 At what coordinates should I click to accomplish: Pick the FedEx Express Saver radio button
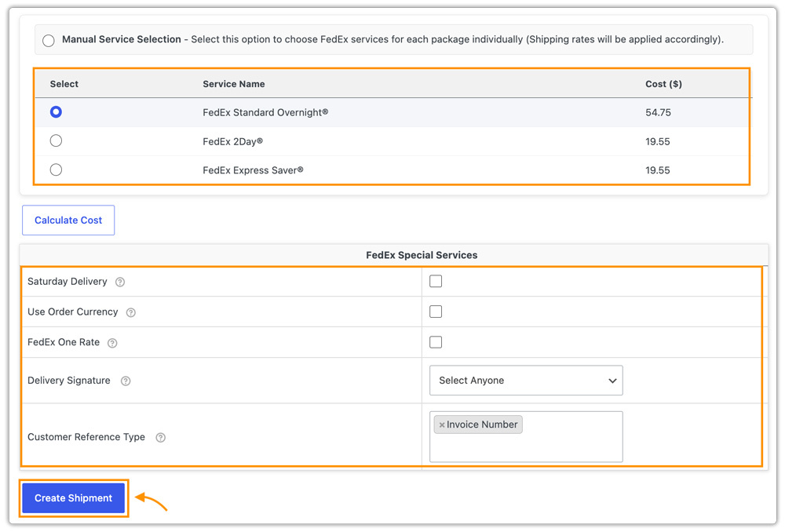point(56,169)
